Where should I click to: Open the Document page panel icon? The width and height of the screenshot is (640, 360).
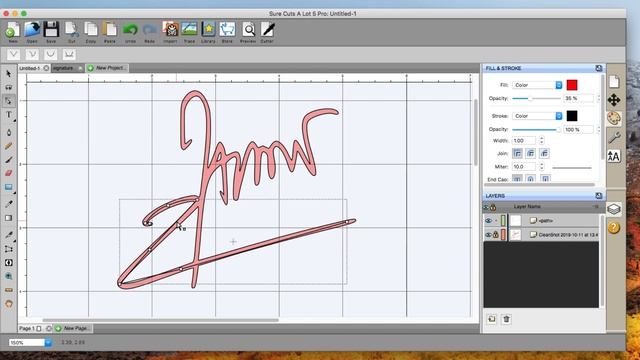coord(614,82)
